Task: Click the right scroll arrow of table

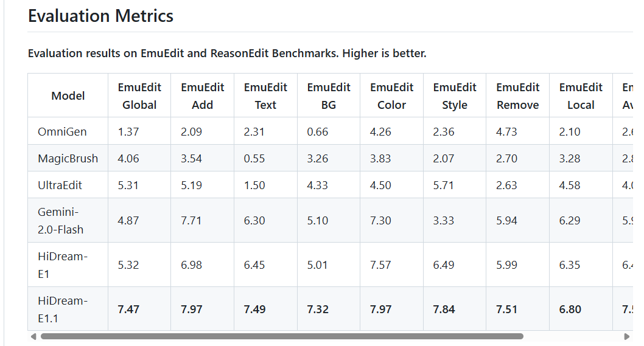Action: click(x=627, y=336)
